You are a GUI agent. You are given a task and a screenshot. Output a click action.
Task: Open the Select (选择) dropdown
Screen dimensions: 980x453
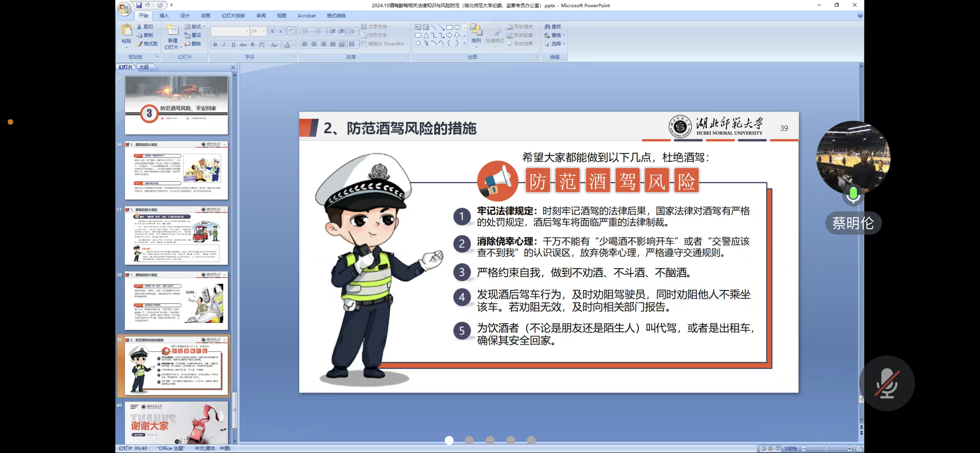click(x=555, y=44)
